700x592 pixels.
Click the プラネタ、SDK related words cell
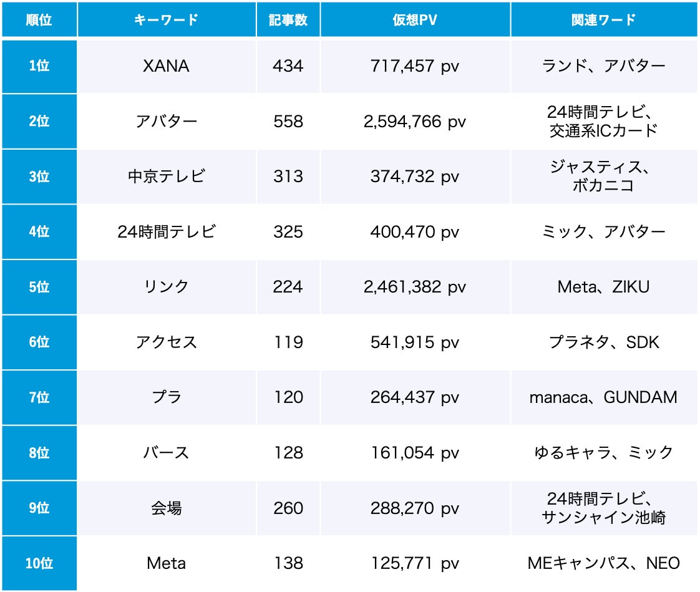coord(603,342)
